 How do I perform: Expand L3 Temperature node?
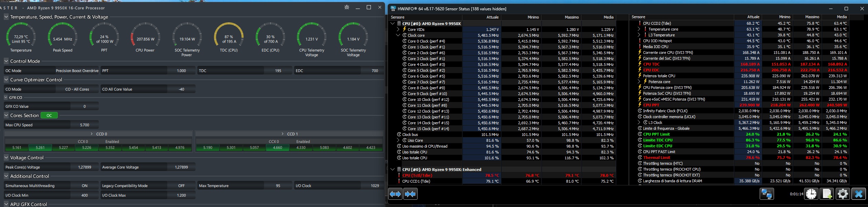(x=639, y=35)
